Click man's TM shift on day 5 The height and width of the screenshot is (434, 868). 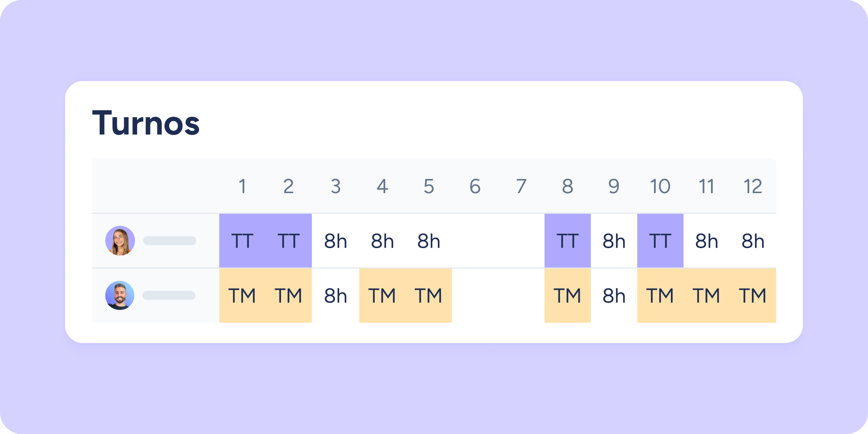click(x=429, y=295)
